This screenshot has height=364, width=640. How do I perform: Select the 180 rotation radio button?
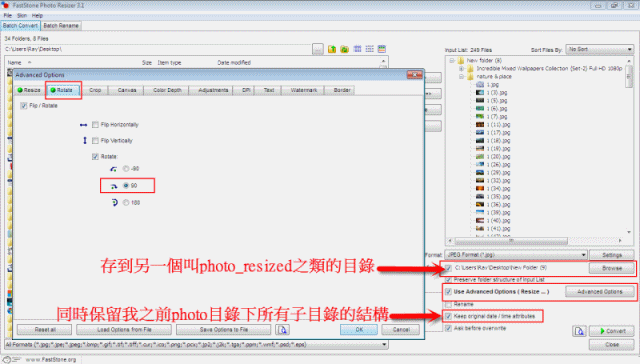coord(126,202)
